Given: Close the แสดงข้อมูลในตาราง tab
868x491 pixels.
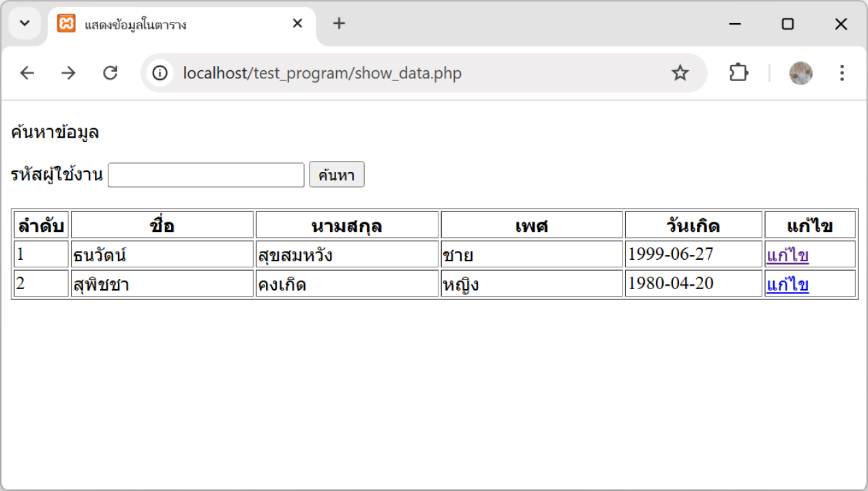Looking at the screenshot, I should pyautogui.click(x=297, y=24).
